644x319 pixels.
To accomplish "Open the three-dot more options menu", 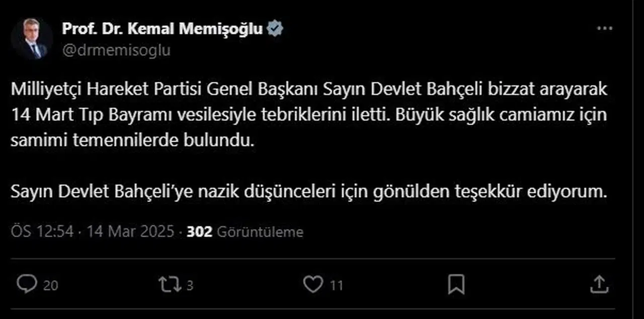I will [x=604, y=29].
